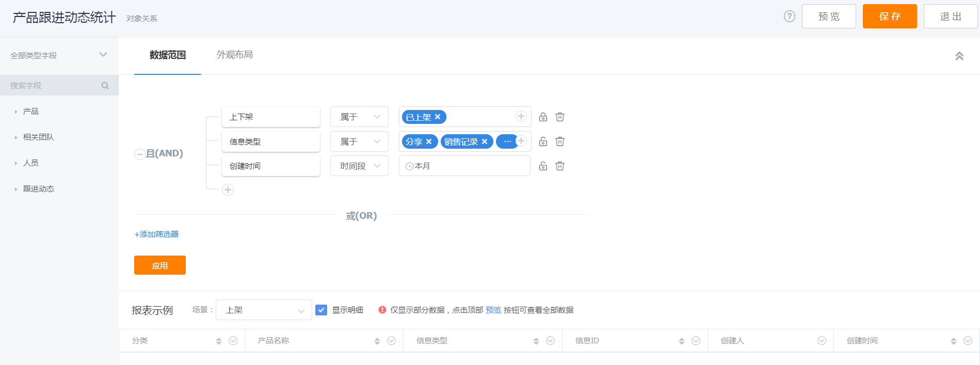Switch to the 外观布局 tab
The width and height of the screenshot is (980, 365).
click(x=235, y=55)
